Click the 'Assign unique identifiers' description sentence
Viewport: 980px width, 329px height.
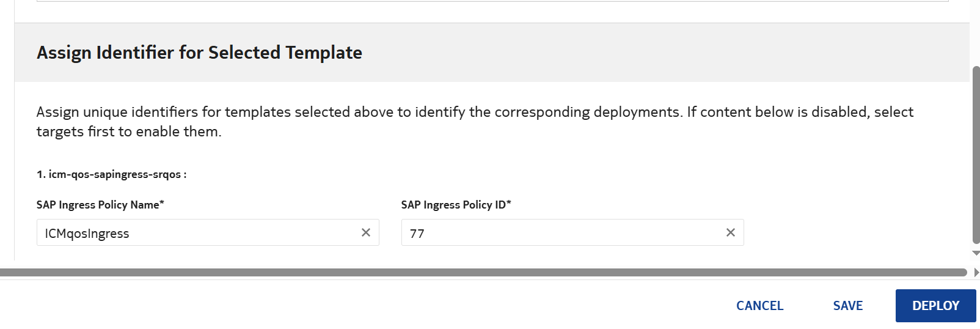[358, 112]
